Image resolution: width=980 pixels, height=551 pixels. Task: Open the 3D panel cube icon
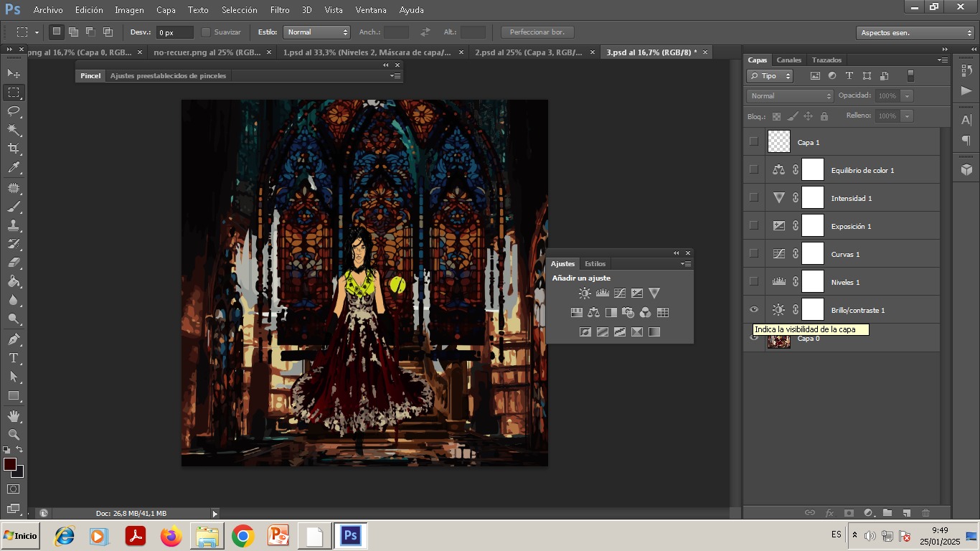click(x=966, y=169)
